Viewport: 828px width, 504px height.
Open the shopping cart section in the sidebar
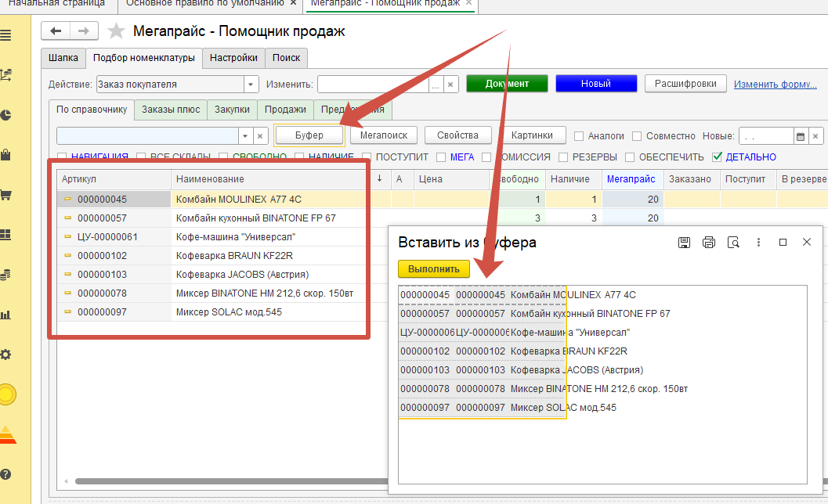(5, 195)
